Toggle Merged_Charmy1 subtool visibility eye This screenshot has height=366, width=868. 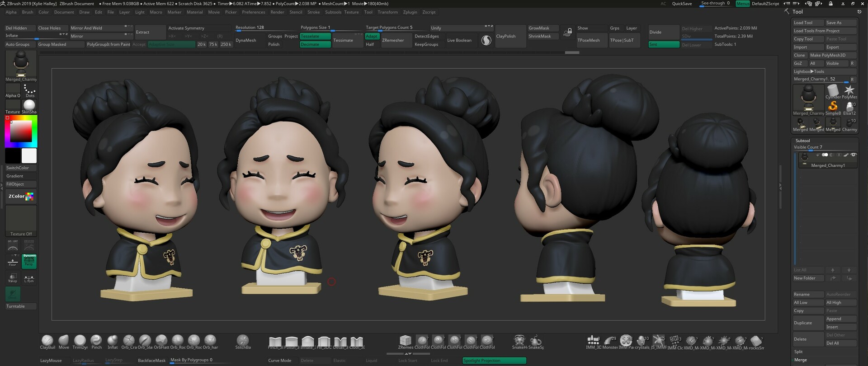[854, 155]
